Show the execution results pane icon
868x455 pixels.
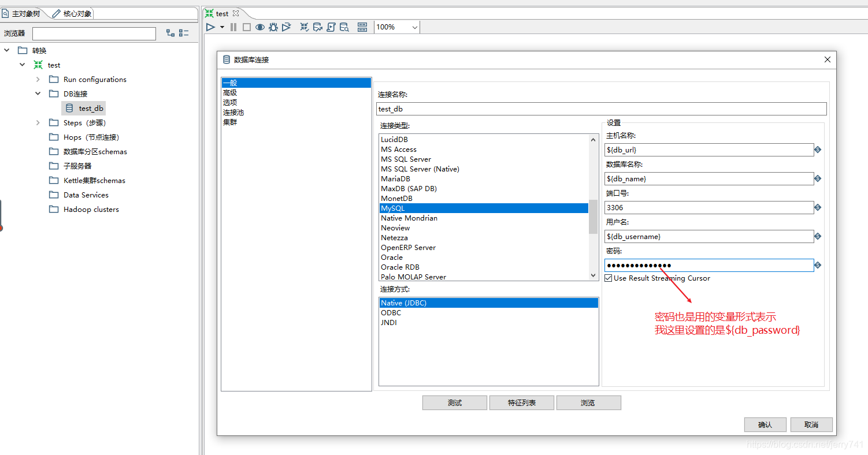click(362, 27)
